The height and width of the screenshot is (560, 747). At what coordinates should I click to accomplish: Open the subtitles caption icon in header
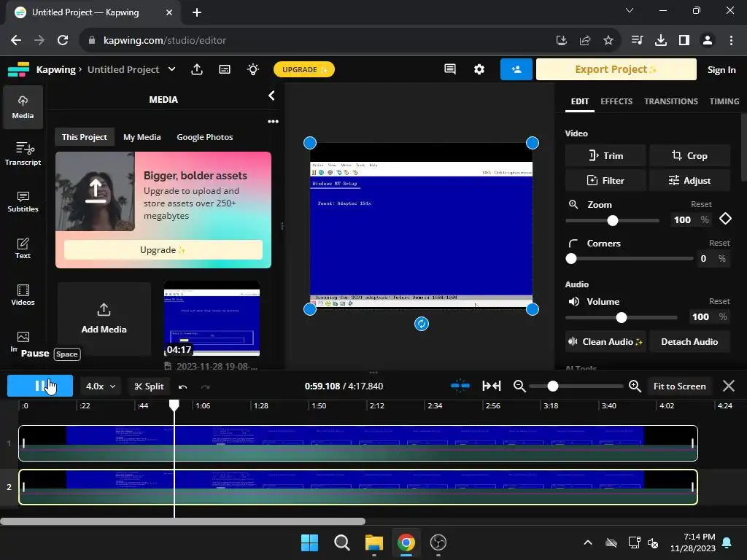[x=225, y=69]
